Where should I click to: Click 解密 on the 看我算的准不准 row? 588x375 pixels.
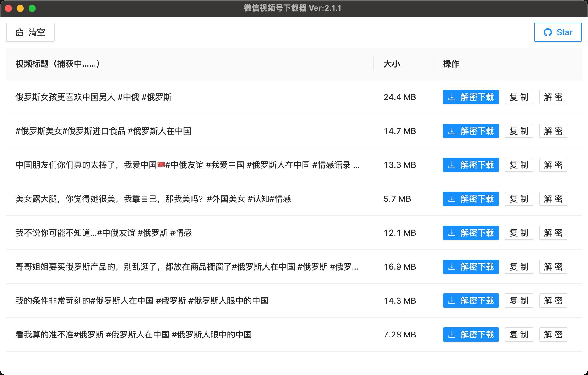coord(553,335)
